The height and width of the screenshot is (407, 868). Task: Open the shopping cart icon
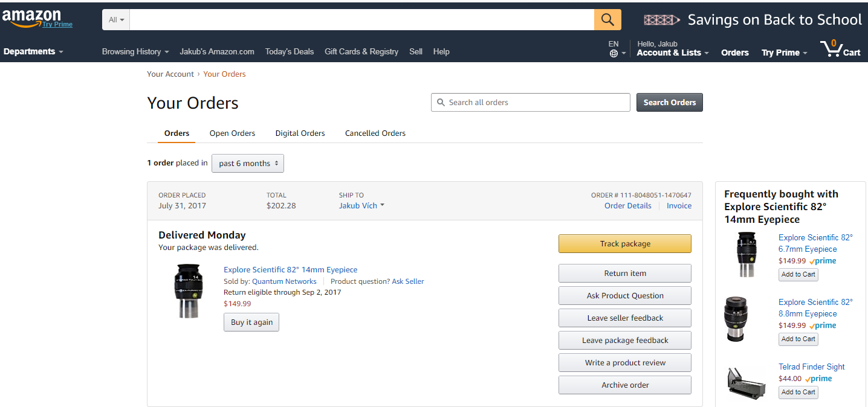833,49
